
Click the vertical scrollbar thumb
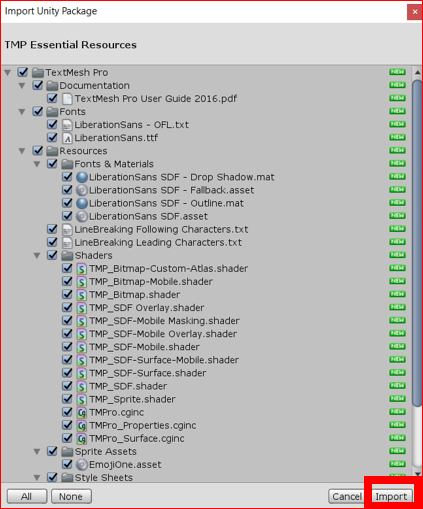[417, 243]
